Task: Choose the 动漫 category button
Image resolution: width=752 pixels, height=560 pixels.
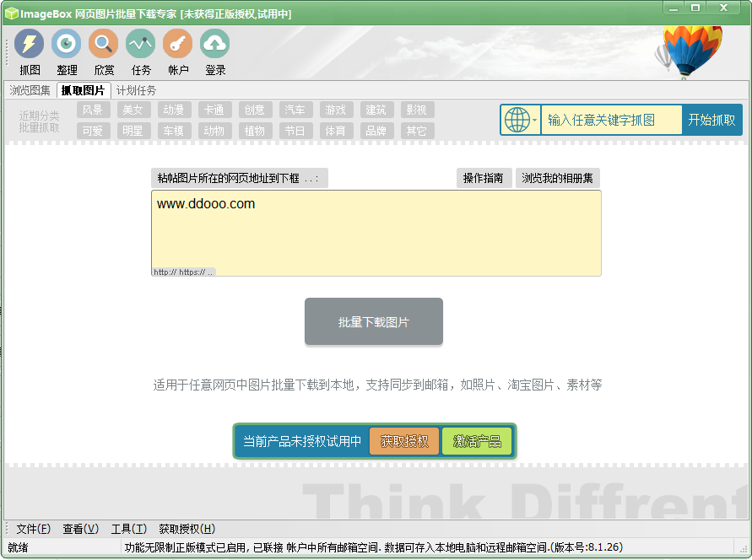Action: [174, 110]
